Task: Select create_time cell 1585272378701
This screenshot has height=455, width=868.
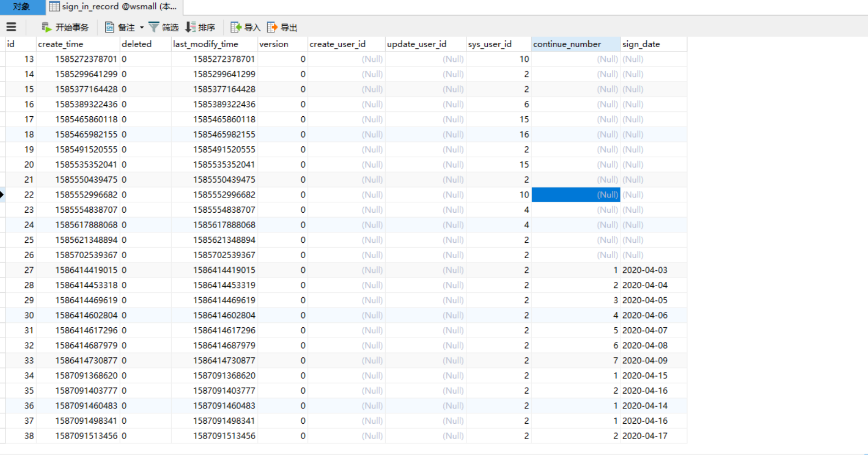Action: [78, 59]
